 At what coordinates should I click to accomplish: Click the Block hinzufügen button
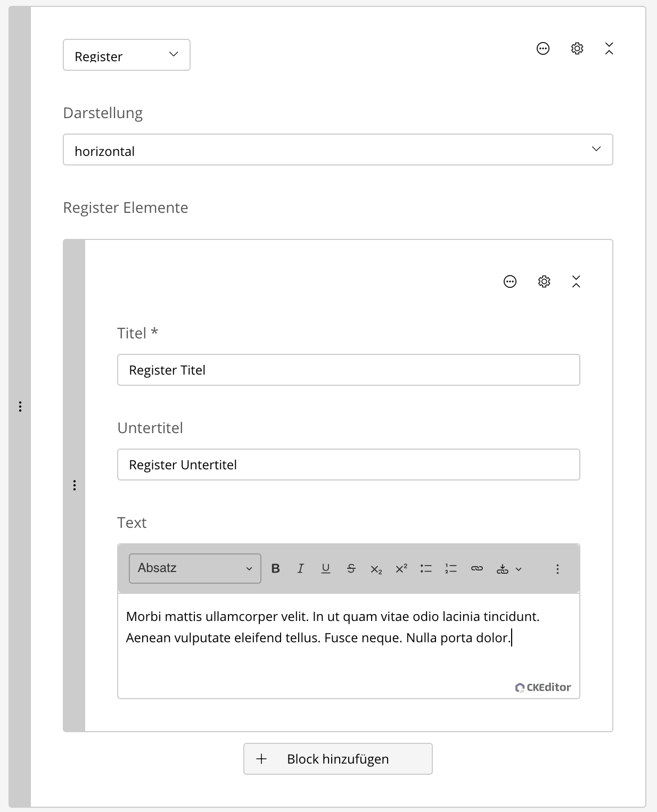point(338,759)
